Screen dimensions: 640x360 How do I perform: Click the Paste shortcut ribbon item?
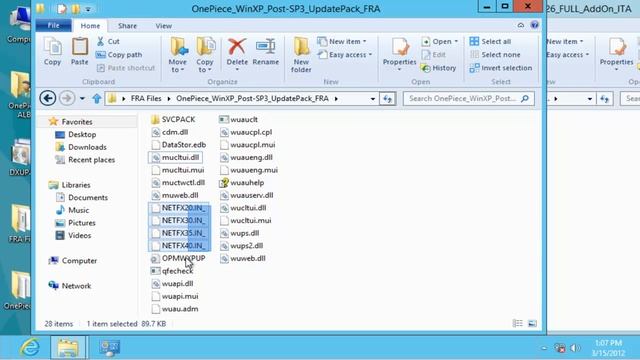pos(126,68)
